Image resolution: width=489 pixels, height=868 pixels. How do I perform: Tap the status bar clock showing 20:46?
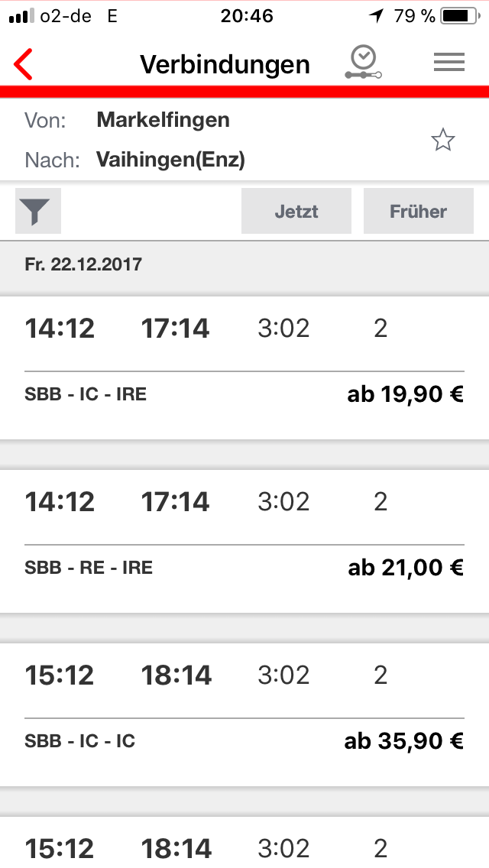[246, 15]
